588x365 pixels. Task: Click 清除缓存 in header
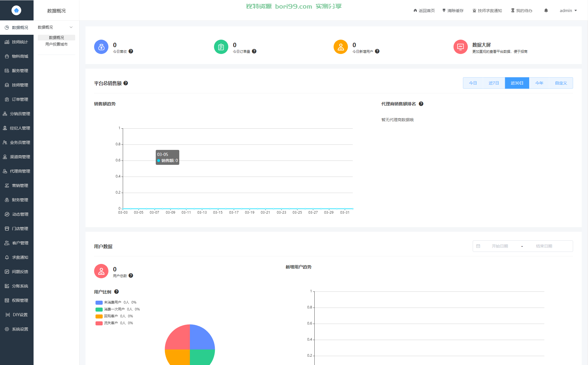point(453,11)
